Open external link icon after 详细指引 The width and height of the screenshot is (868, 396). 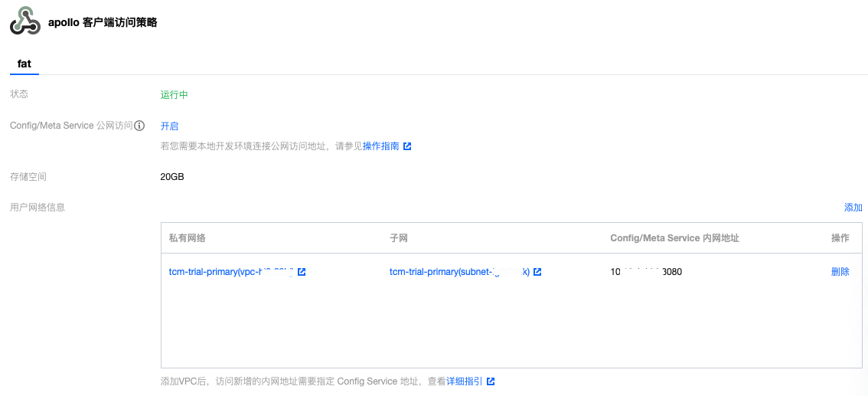click(x=491, y=381)
